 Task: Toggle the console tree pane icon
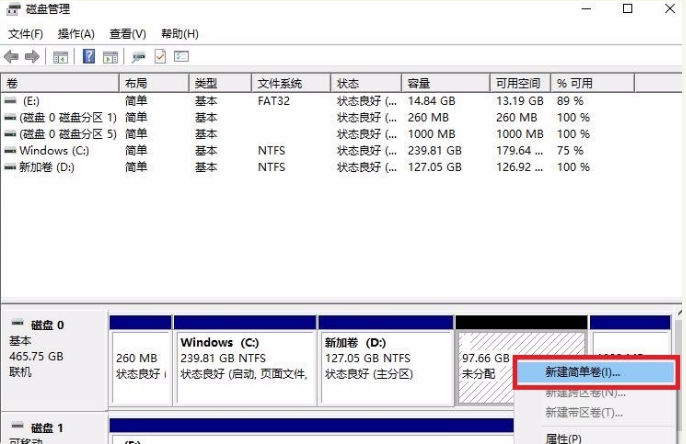tap(61, 57)
